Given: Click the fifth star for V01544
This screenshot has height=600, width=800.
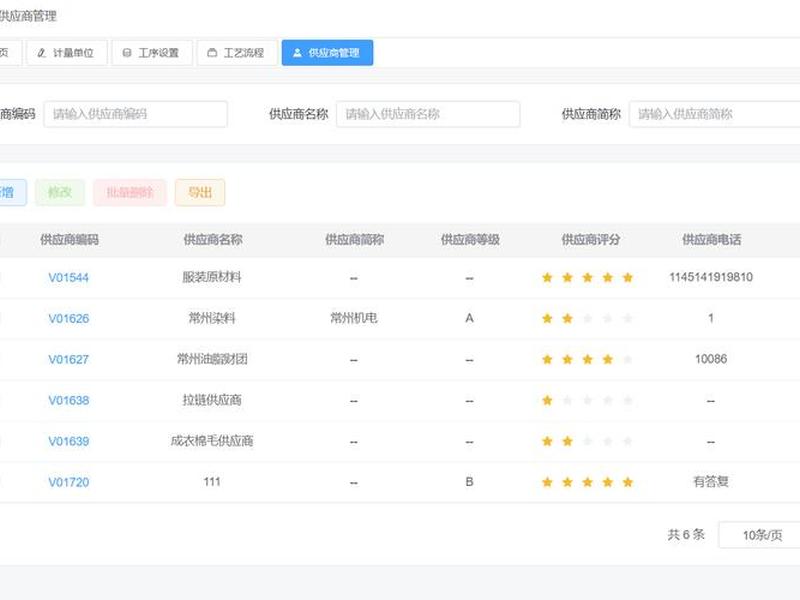Looking at the screenshot, I should click(x=628, y=278).
